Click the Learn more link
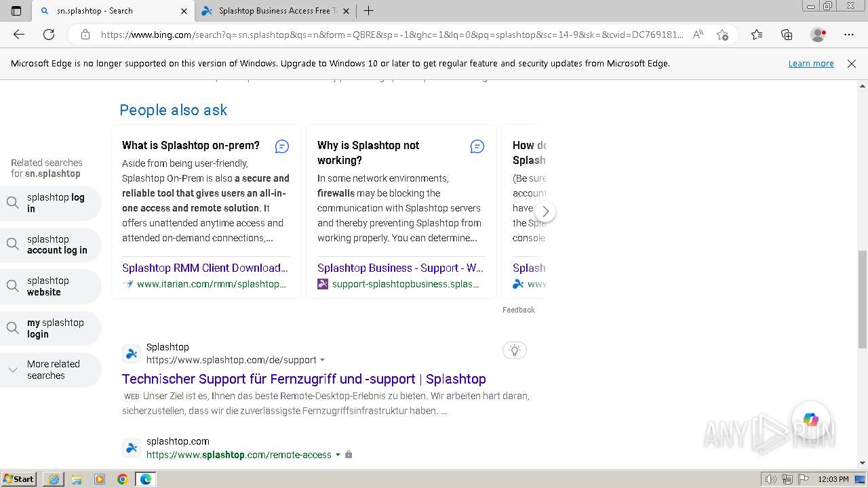The image size is (868, 488). tap(811, 64)
